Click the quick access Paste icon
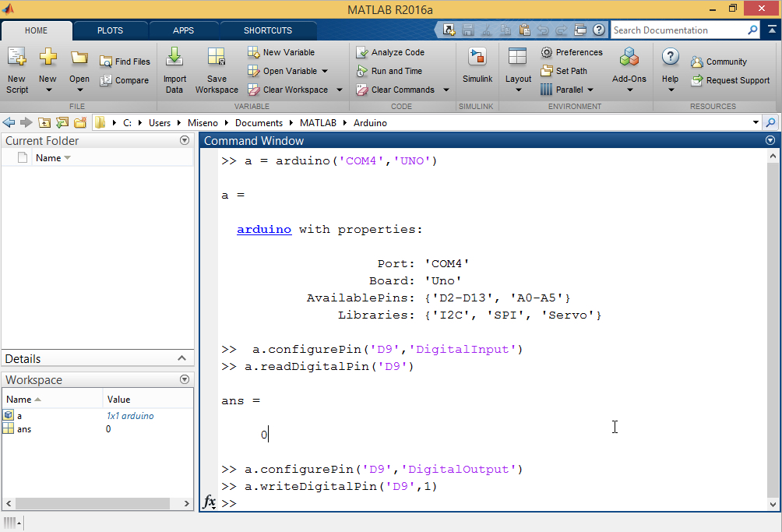Viewport: 782px width, 532px height. click(x=524, y=30)
